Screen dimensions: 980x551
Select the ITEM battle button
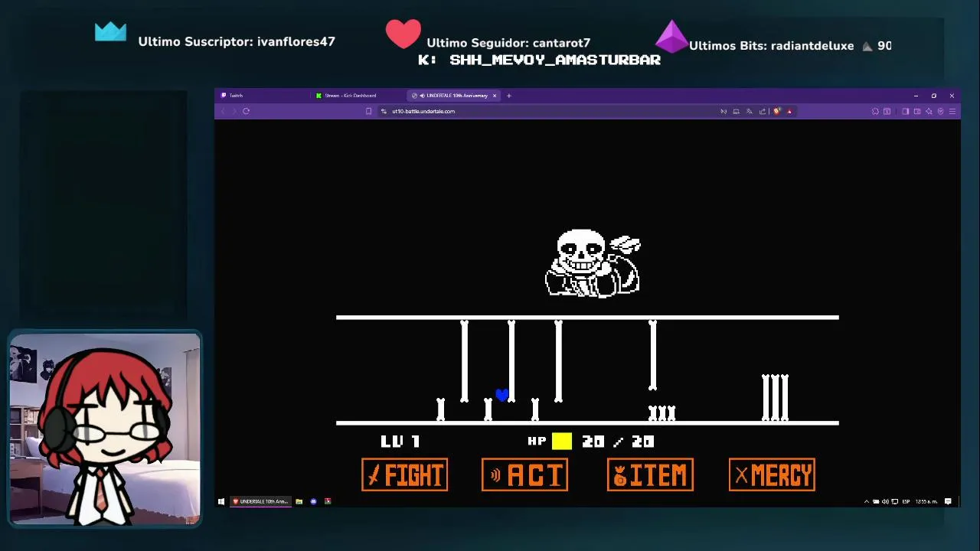point(650,475)
